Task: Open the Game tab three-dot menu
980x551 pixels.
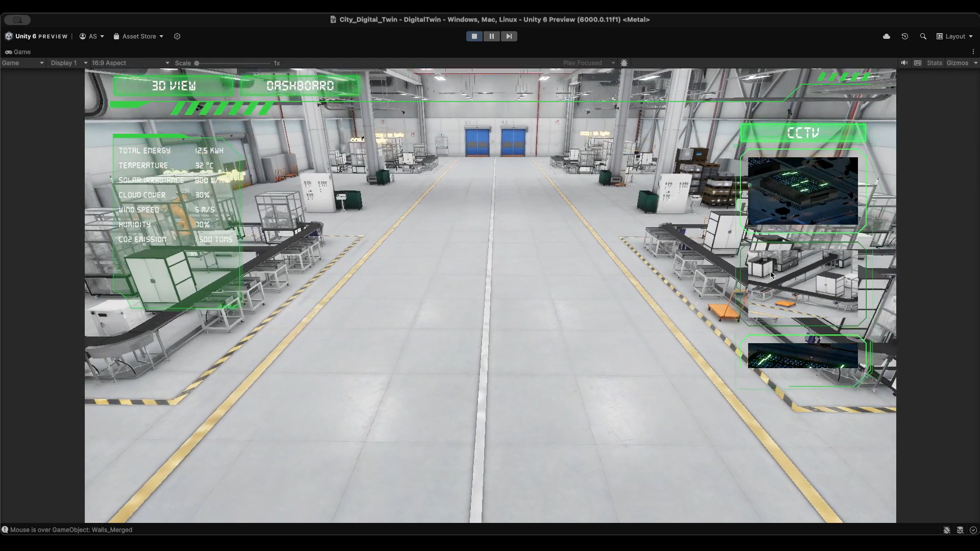Action: coord(973,52)
